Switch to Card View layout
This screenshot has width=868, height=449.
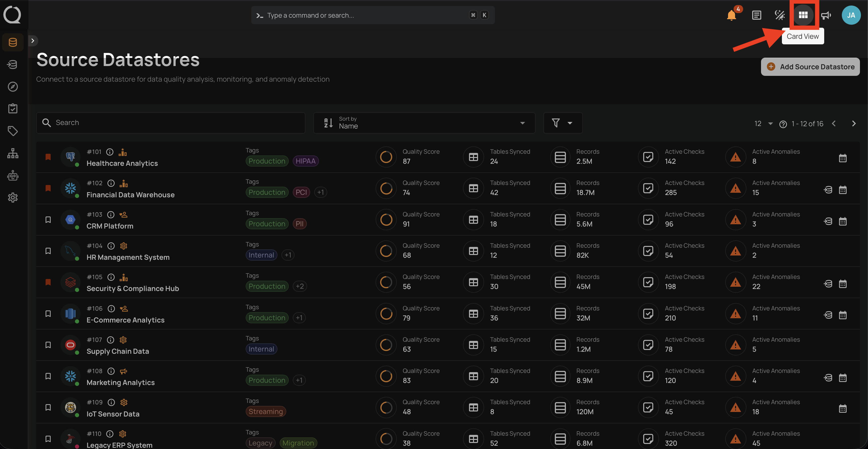point(803,15)
